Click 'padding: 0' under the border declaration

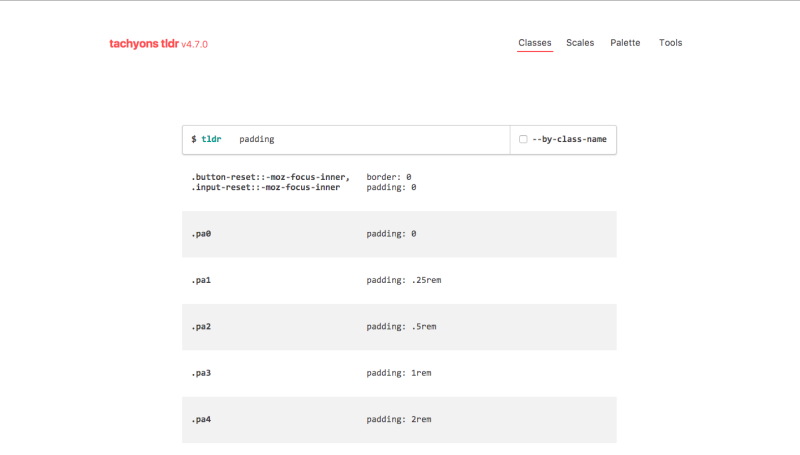[391, 187]
